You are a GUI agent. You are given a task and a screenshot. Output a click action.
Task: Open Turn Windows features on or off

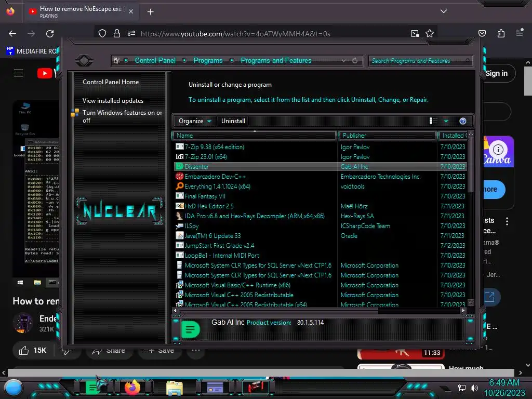pos(122,116)
